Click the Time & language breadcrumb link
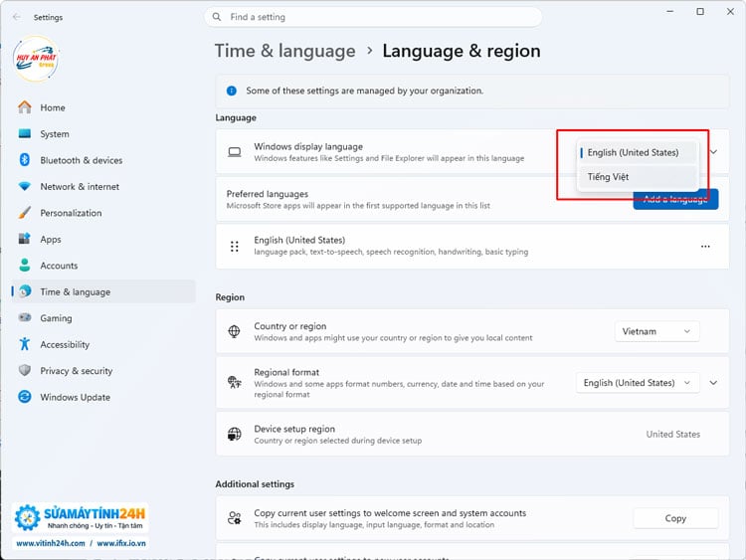746x560 pixels. 285,51
